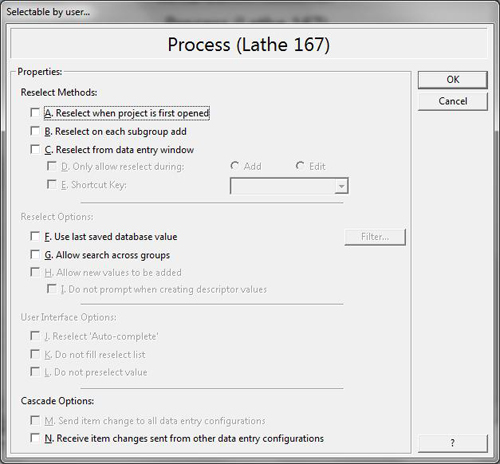
Task: Tick Only allow reselect during checkbox
Action: (x=52, y=166)
